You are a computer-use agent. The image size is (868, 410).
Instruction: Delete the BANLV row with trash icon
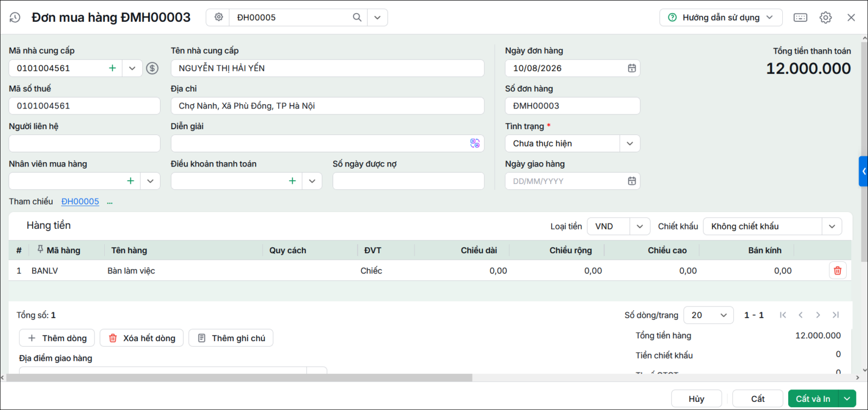(x=838, y=271)
